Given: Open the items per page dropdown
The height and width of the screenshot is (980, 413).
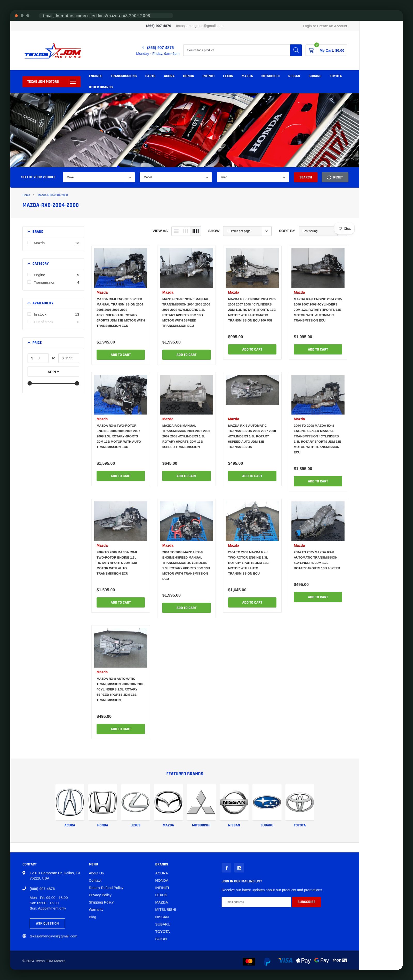Looking at the screenshot, I should click(247, 231).
